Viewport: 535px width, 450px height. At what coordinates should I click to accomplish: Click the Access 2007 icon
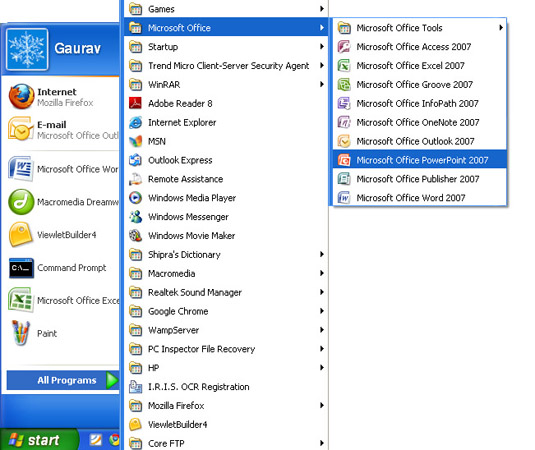(x=344, y=46)
